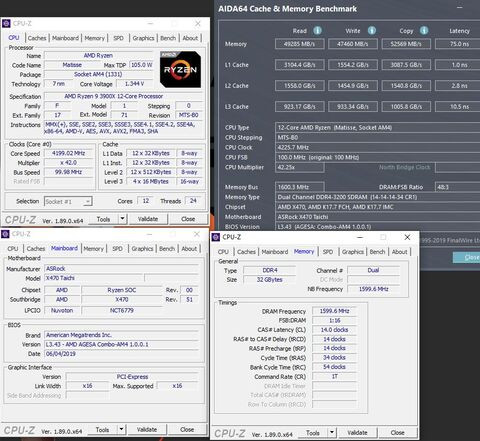480x441 pixels.
Task: Click Tools button in the Memory window
Action: coord(313,433)
